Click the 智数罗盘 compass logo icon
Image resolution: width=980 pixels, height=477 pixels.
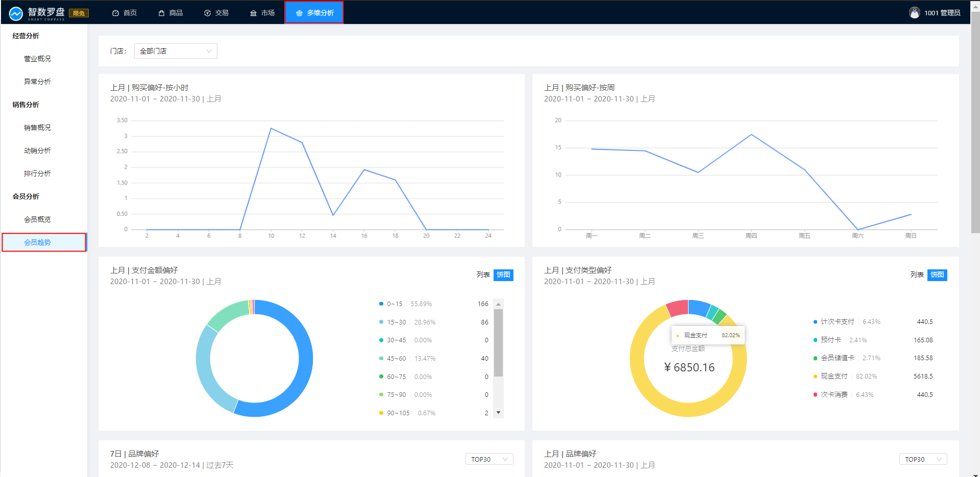point(16,13)
